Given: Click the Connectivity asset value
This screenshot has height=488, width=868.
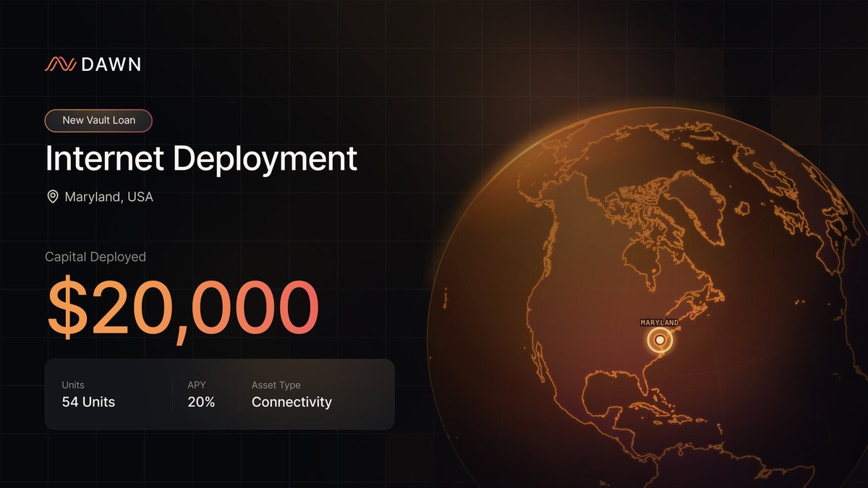Looking at the screenshot, I should coord(292,402).
